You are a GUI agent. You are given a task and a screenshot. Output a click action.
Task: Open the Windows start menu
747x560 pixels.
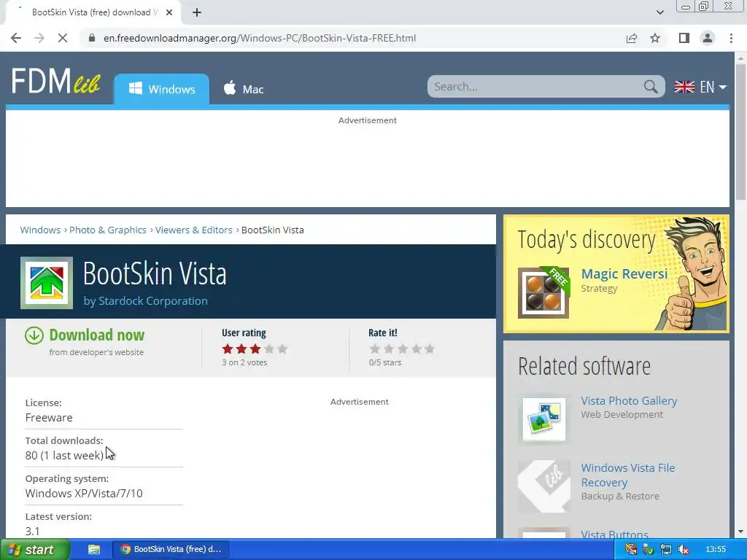[x=34, y=550]
